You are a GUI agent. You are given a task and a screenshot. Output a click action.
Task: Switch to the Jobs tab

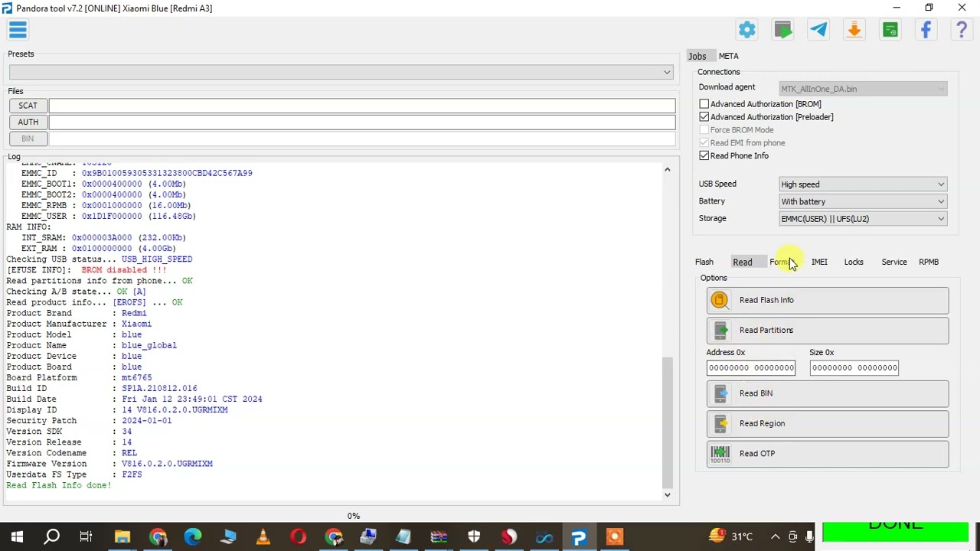(697, 56)
